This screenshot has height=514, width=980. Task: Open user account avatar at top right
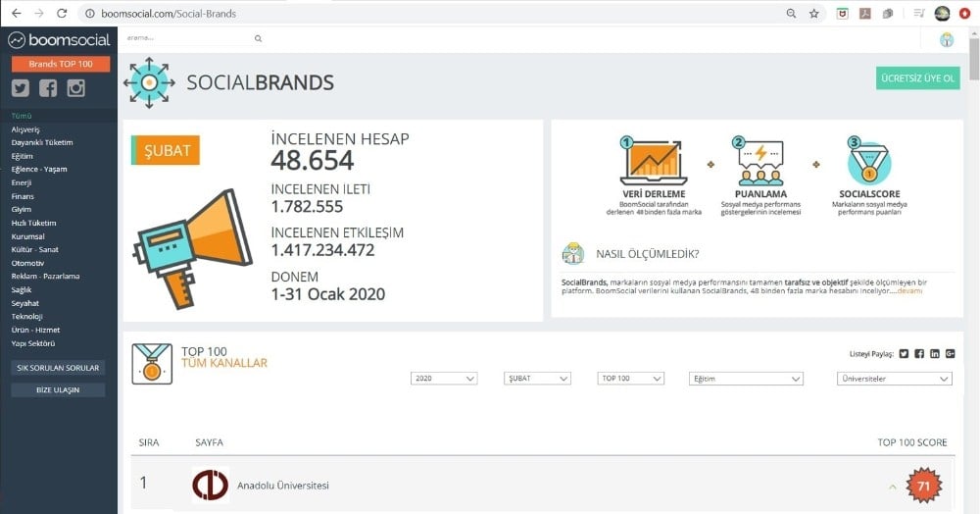coord(947,40)
